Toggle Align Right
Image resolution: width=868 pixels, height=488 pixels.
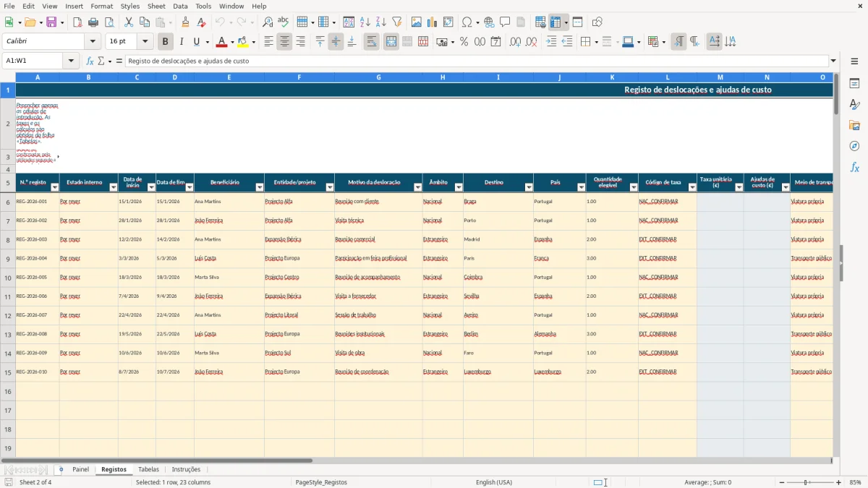pyautogui.click(x=300, y=42)
